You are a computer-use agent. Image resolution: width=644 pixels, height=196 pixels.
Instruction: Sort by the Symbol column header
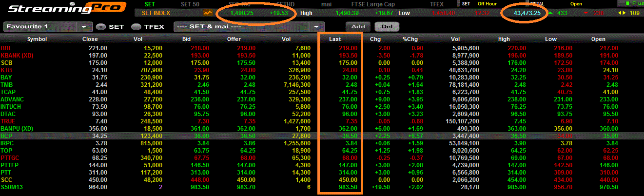(x=37, y=39)
